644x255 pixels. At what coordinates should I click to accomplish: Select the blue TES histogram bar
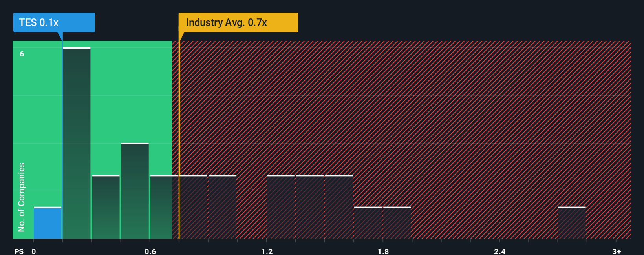tap(48, 223)
